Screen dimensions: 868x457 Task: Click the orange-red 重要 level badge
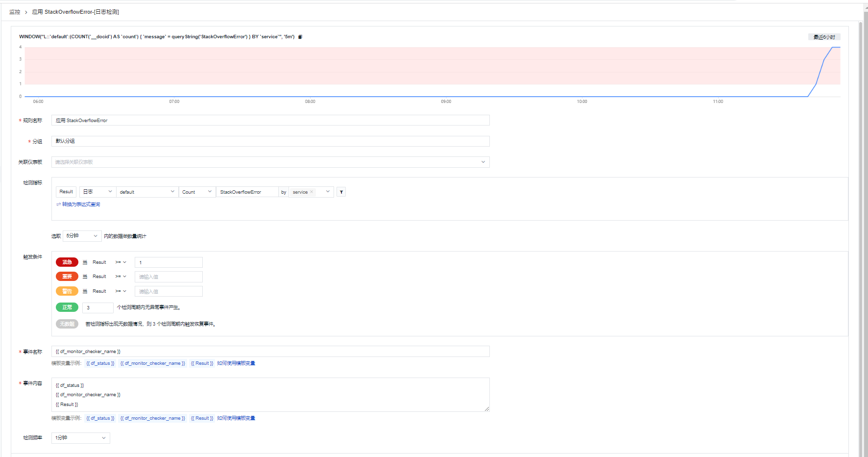click(x=67, y=277)
